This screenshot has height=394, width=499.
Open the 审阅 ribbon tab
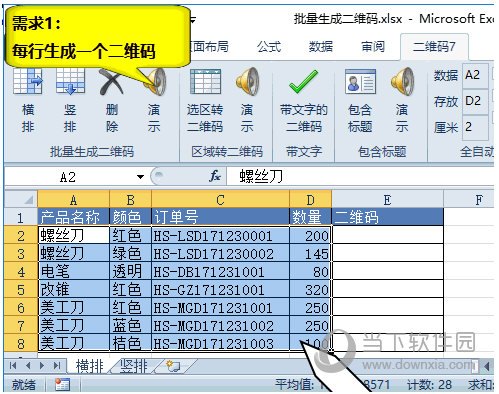tap(373, 47)
